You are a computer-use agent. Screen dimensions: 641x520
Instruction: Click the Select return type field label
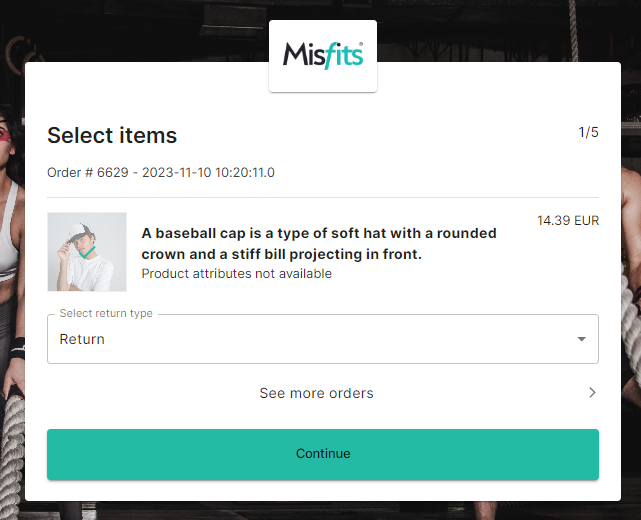click(x=106, y=313)
